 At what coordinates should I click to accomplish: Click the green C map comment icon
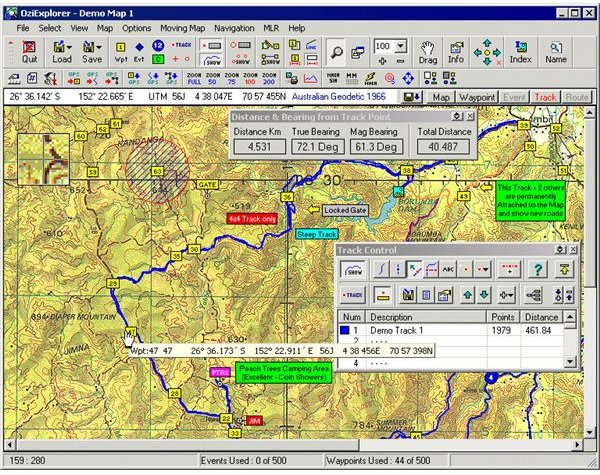[158, 59]
